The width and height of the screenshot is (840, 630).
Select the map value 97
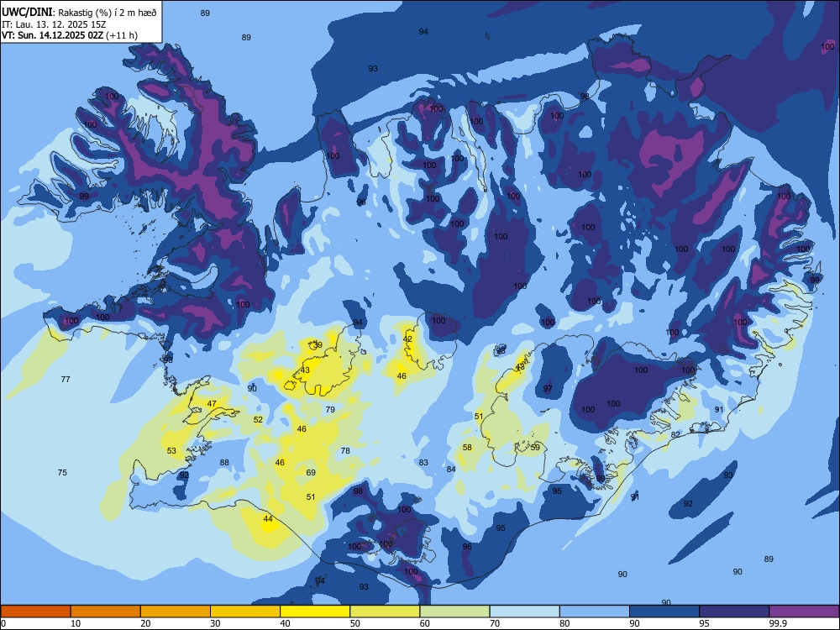pyautogui.click(x=548, y=388)
